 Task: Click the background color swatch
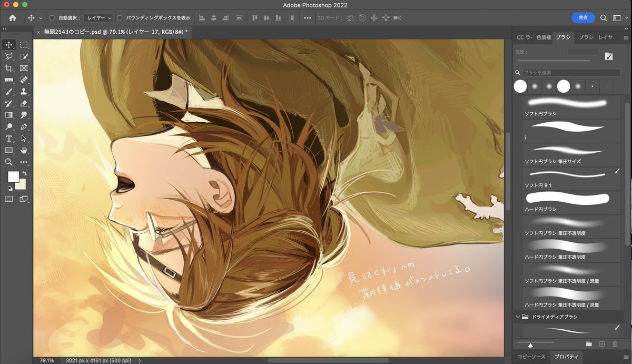(x=22, y=185)
